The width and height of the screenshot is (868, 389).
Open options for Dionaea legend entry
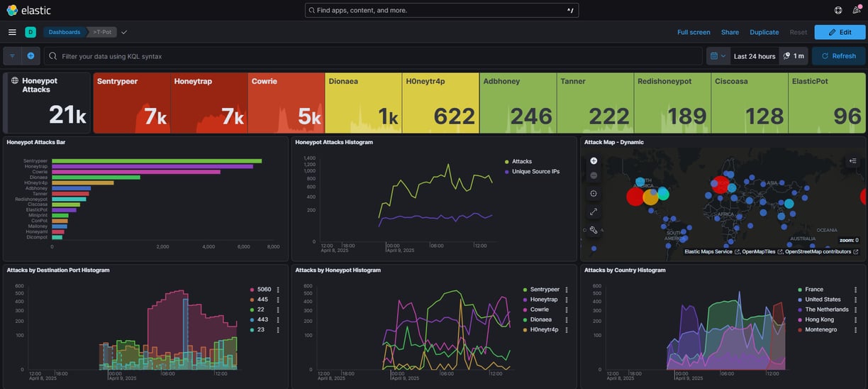pos(567,319)
